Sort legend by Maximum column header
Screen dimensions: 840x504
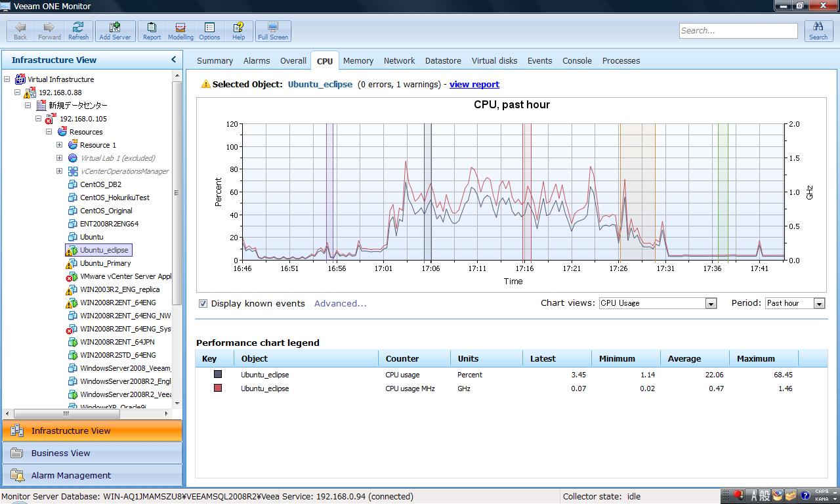click(x=764, y=358)
